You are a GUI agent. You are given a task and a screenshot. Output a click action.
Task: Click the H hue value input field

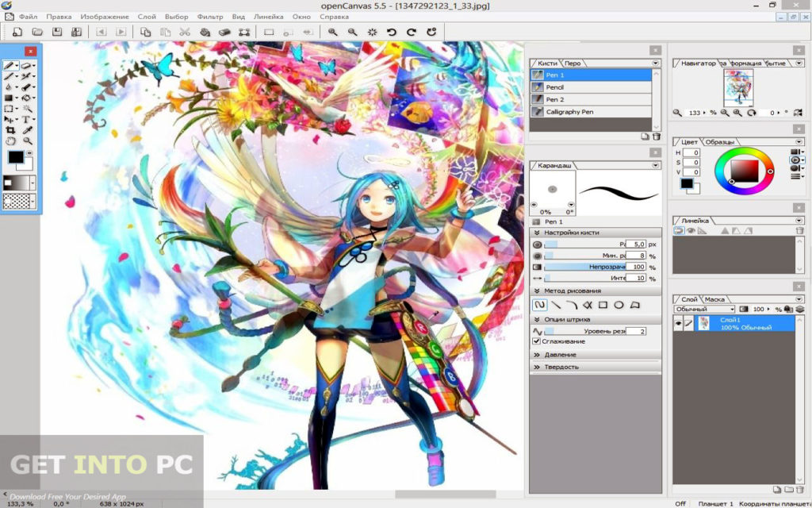pos(691,153)
